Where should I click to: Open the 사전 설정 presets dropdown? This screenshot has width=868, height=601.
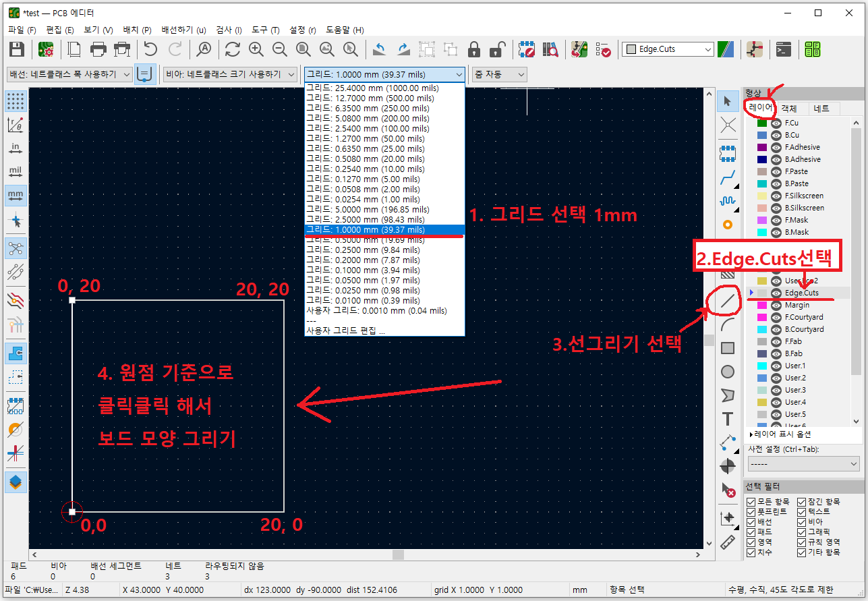[x=804, y=464]
